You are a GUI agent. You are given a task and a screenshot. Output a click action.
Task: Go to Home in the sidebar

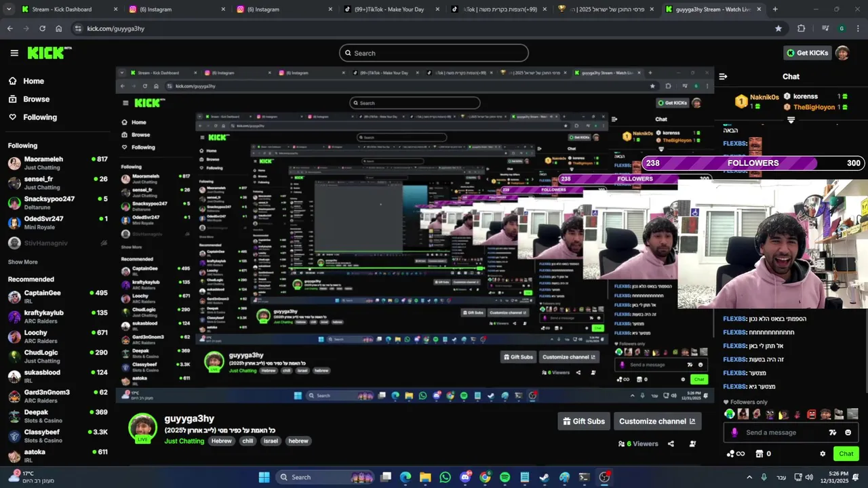(26, 81)
